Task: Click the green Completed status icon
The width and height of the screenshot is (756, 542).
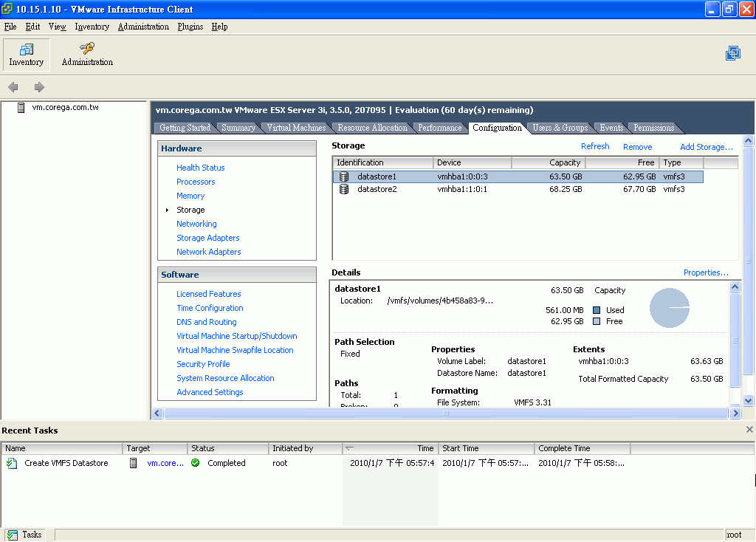Action: tap(195, 463)
